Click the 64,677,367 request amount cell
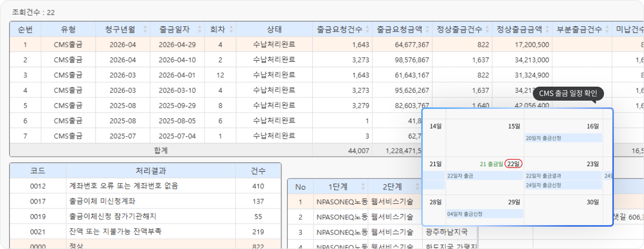Viewport: 644px width, 249px height. 402,45
